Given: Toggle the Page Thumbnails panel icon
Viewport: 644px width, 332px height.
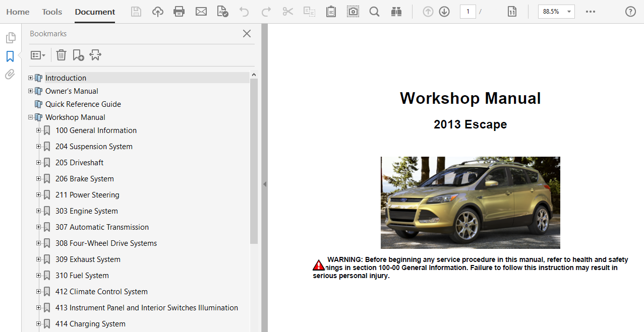Looking at the screenshot, I should (10, 38).
